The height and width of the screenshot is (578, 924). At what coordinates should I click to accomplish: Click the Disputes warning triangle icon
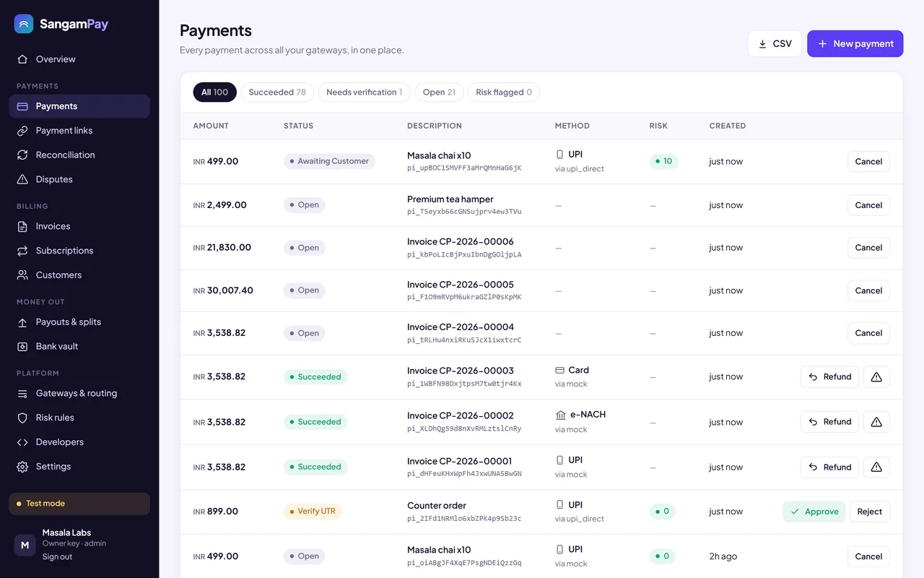point(22,179)
